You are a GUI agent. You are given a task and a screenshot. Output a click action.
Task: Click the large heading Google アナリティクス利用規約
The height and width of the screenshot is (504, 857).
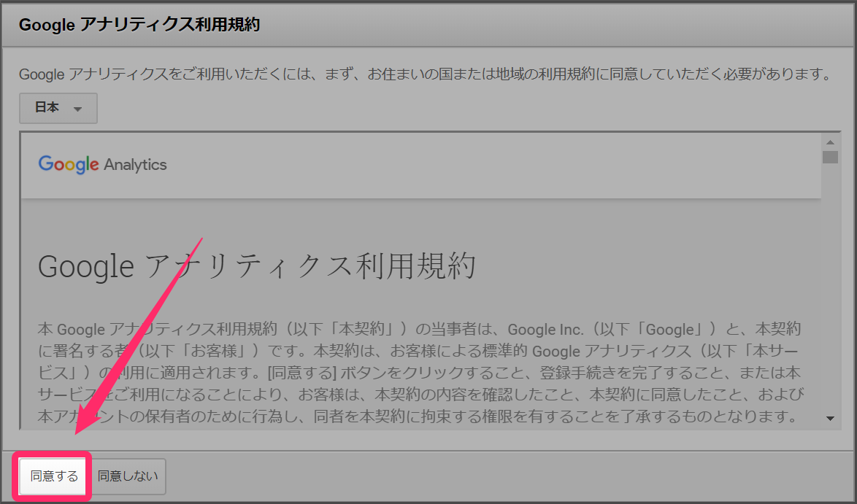click(257, 266)
